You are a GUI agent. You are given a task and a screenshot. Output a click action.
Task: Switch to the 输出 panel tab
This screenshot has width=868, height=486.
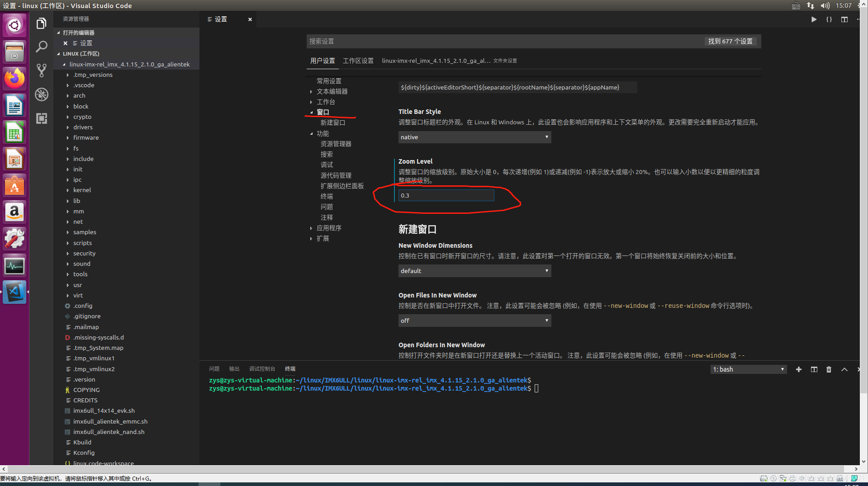click(x=234, y=369)
